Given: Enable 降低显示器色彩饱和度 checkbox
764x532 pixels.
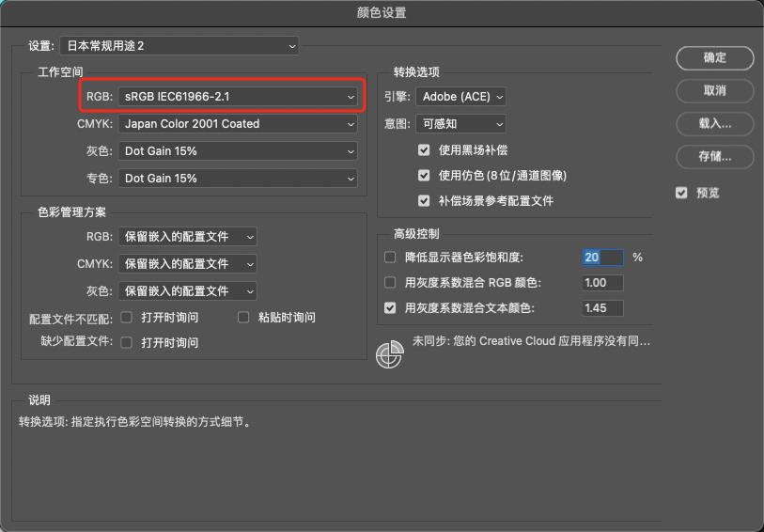Looking at the screenshot, I should click(390, 258).
